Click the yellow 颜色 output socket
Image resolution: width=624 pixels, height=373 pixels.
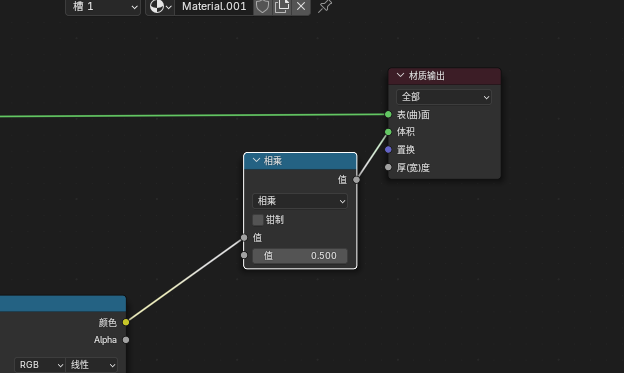click(x=126, y=322)
